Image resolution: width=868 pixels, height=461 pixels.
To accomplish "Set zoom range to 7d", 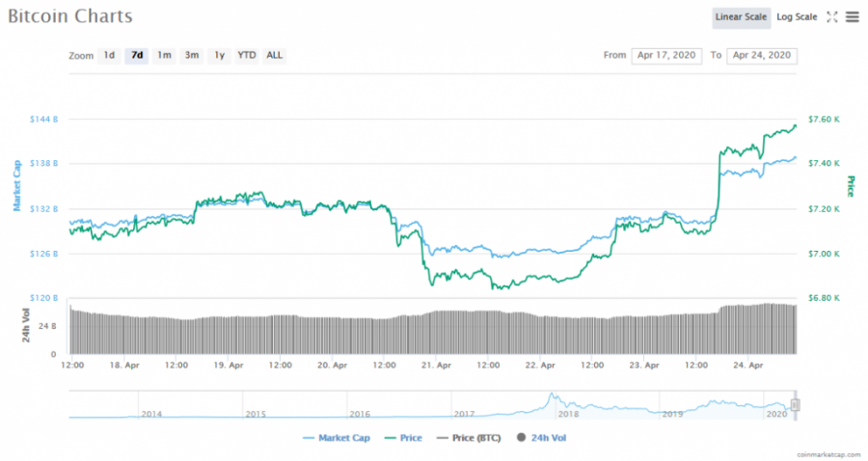I will (x=137, y=55).
